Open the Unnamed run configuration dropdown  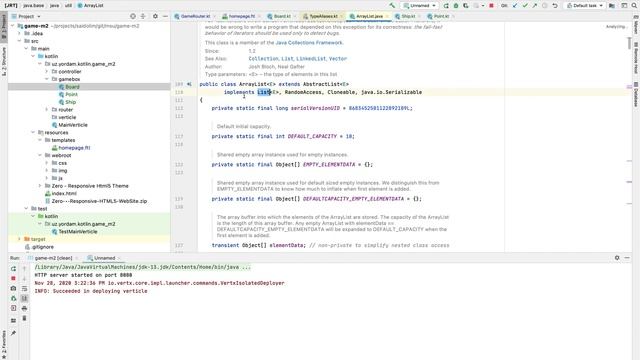point(420,6)
